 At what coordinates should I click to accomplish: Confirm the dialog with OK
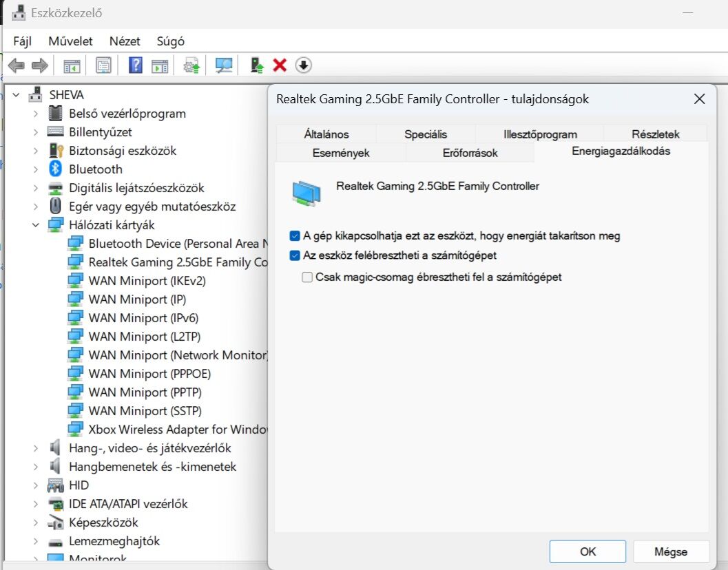587,551
